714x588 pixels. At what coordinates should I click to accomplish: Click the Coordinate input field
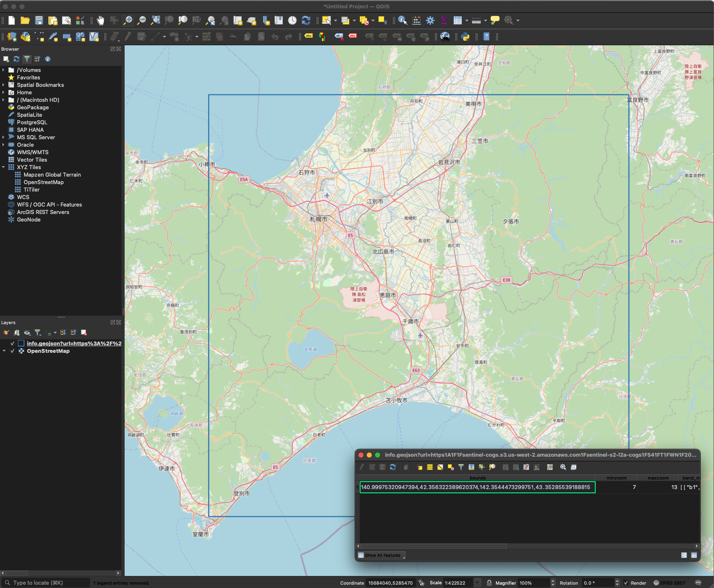[x=390, y=583]
